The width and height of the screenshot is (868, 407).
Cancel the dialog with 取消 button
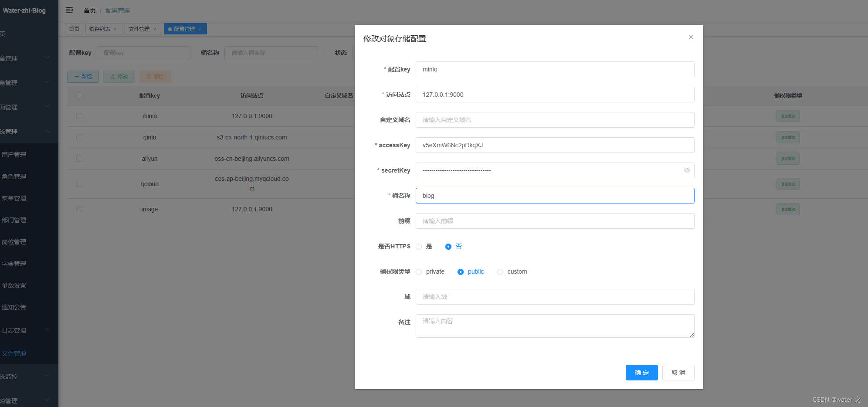(678, 373)
